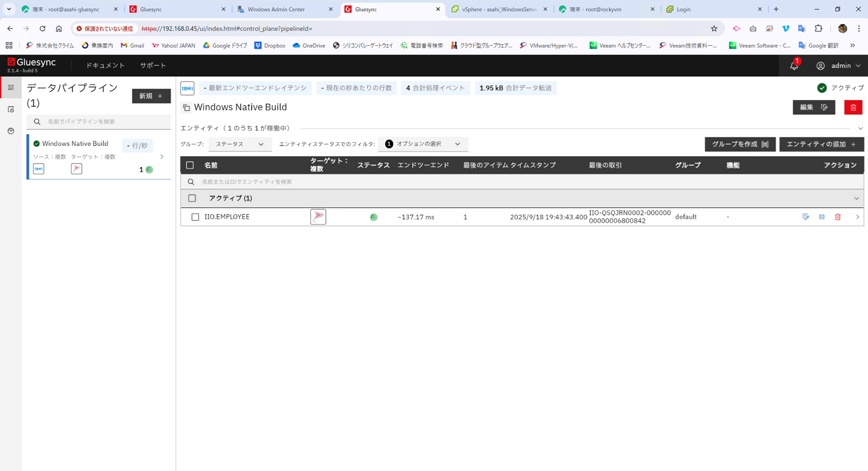
Task: Copy the Windows Native Build pipeline name
Action: pos(186,108)
